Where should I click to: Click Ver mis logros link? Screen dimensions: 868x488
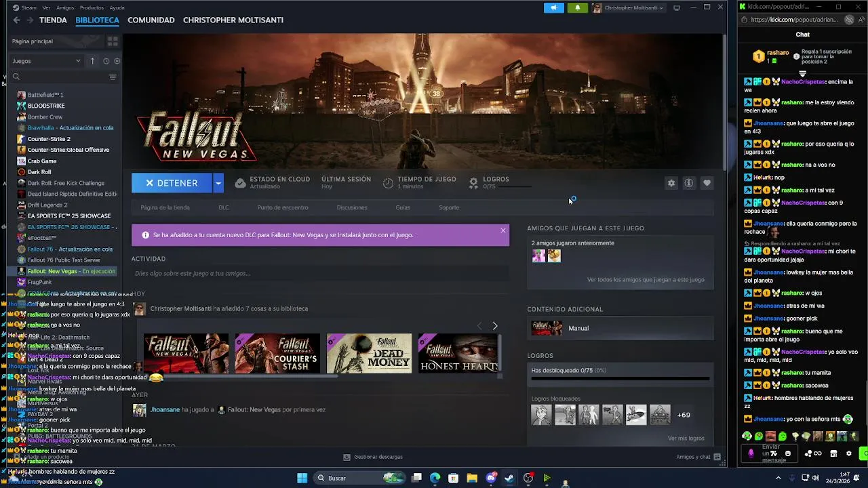click(x=686, y=439)
